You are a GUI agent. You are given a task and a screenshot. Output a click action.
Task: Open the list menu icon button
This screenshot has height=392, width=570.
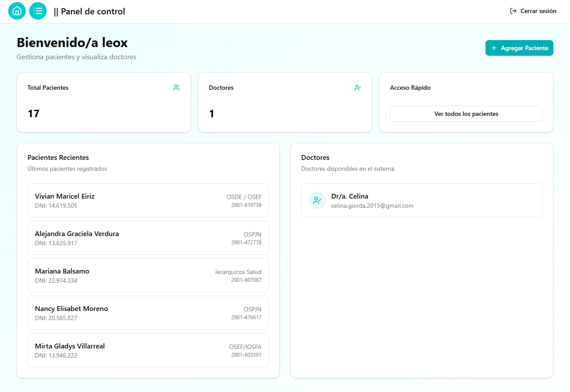(38, 11)
